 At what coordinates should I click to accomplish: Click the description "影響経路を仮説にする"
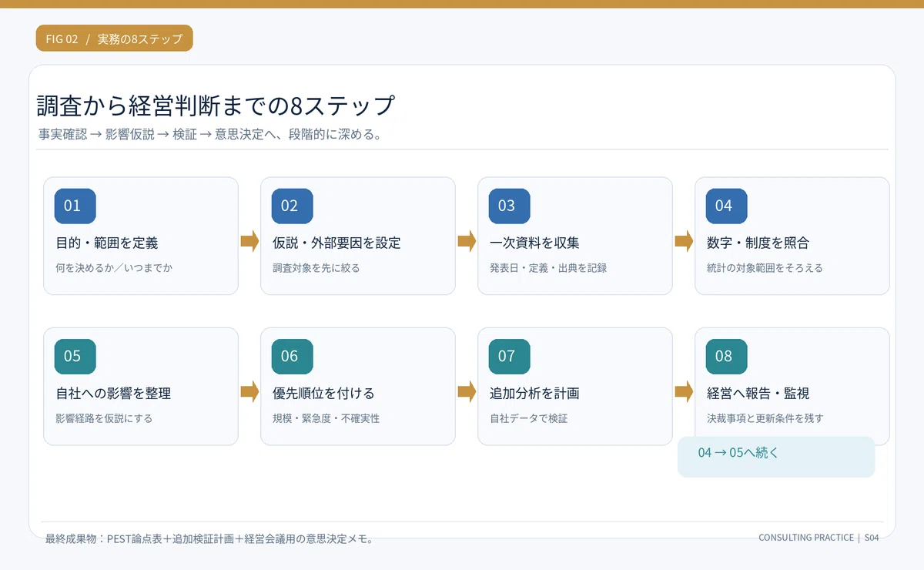tap(104, 418)
